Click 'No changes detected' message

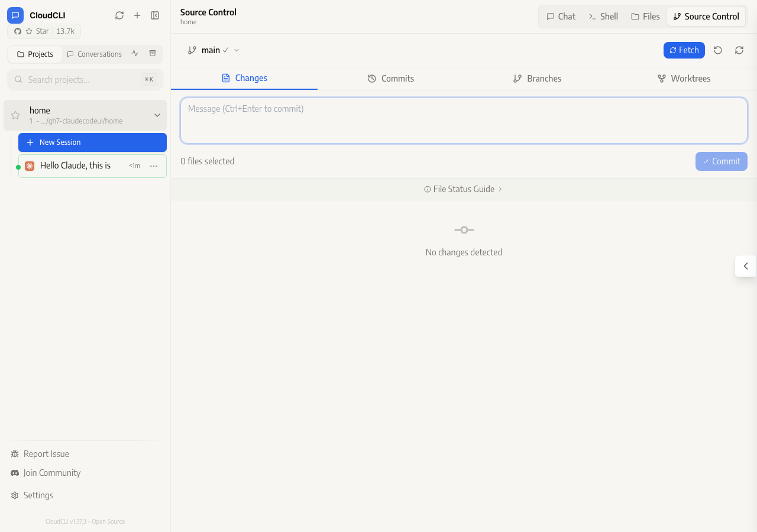464,252
